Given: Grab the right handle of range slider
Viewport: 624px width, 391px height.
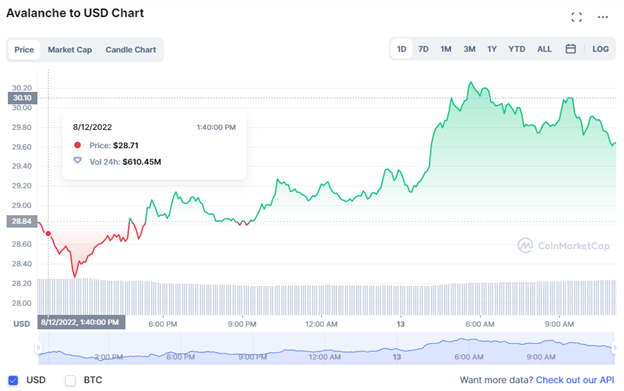Looking at the screenshot, I should click(614, 348).
